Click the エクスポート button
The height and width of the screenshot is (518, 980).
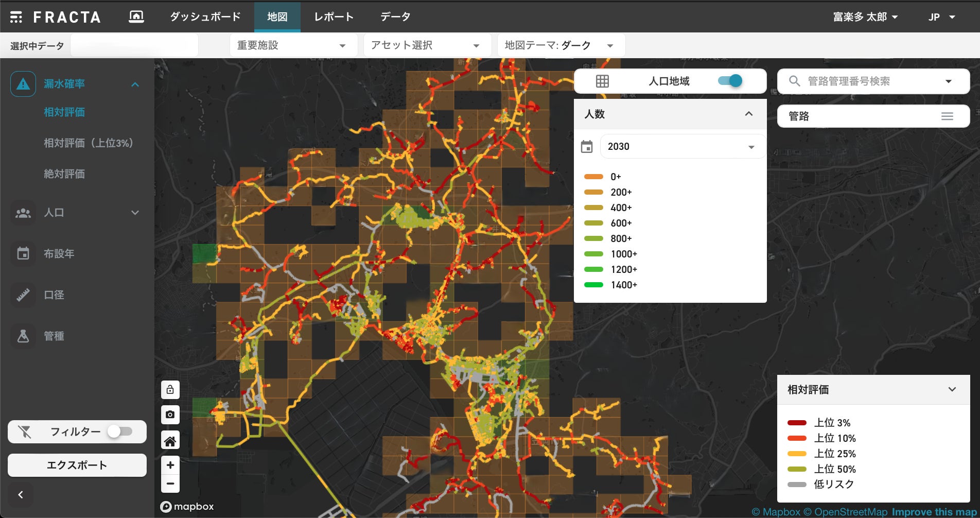point(77,465)
